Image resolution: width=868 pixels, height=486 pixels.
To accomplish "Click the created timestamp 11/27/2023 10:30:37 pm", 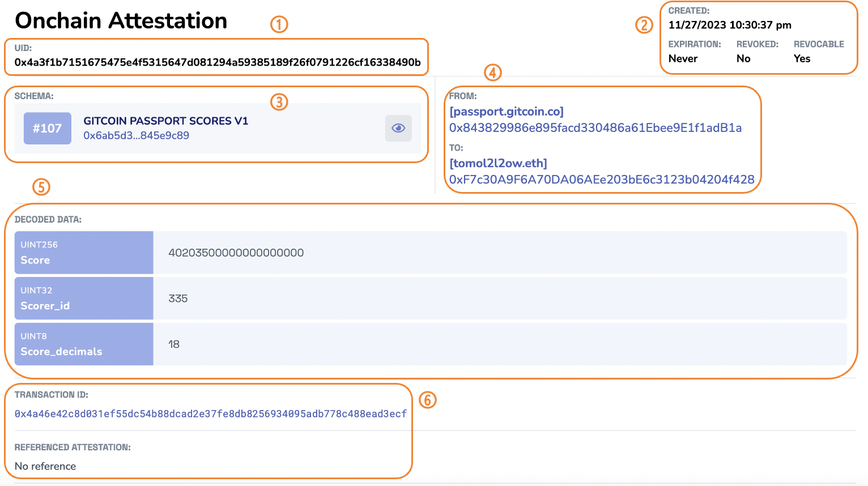I will click(x=730, y=25).
